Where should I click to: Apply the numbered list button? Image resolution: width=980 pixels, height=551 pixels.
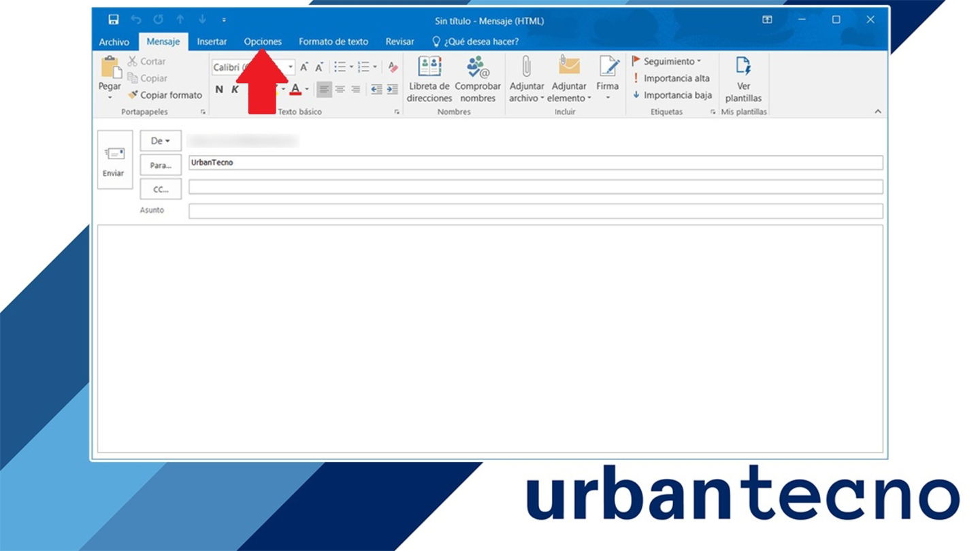(363, 67)
